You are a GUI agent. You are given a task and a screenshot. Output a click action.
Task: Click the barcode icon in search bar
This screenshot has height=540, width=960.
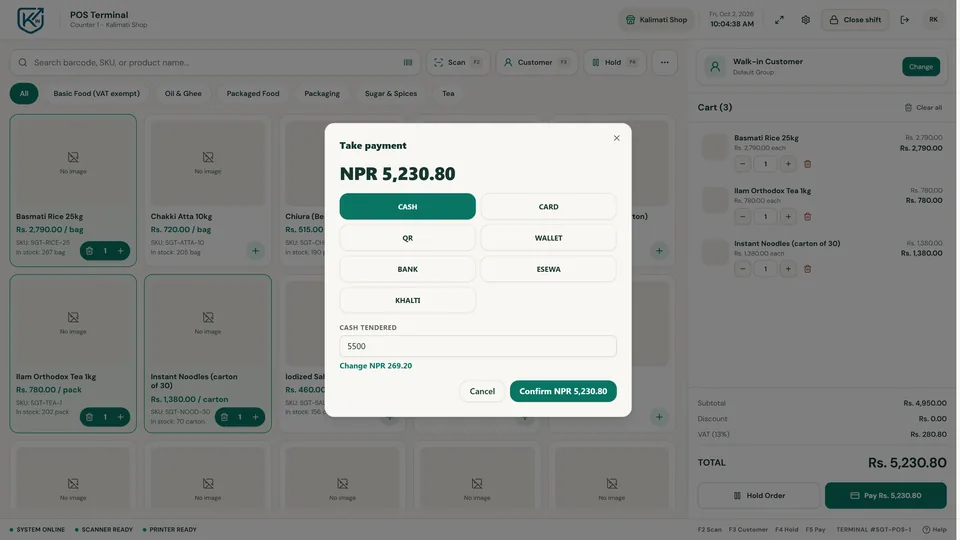pos(408,62)
